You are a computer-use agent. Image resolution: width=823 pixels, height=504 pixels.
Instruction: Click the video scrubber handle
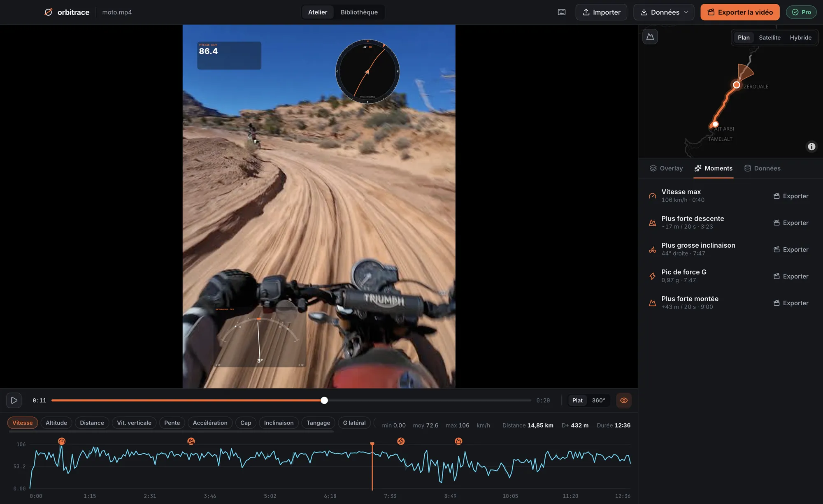(x=324, y=400)
